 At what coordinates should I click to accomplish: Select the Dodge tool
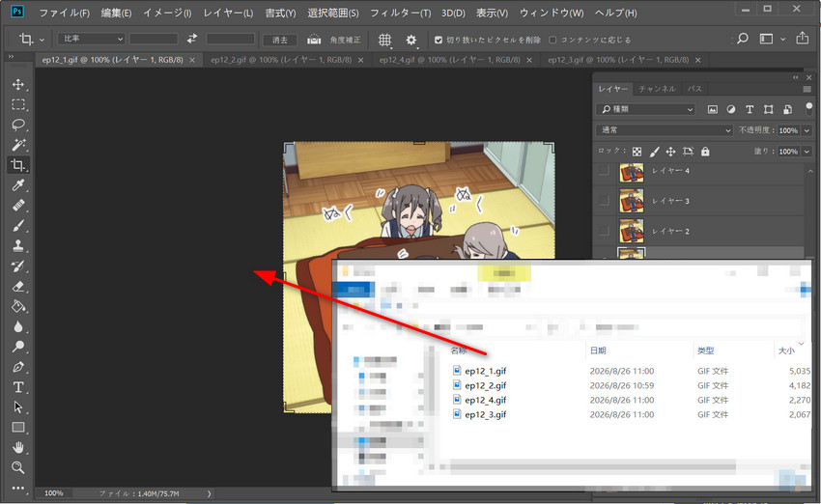pyautogui.click(x=18, y=347)
